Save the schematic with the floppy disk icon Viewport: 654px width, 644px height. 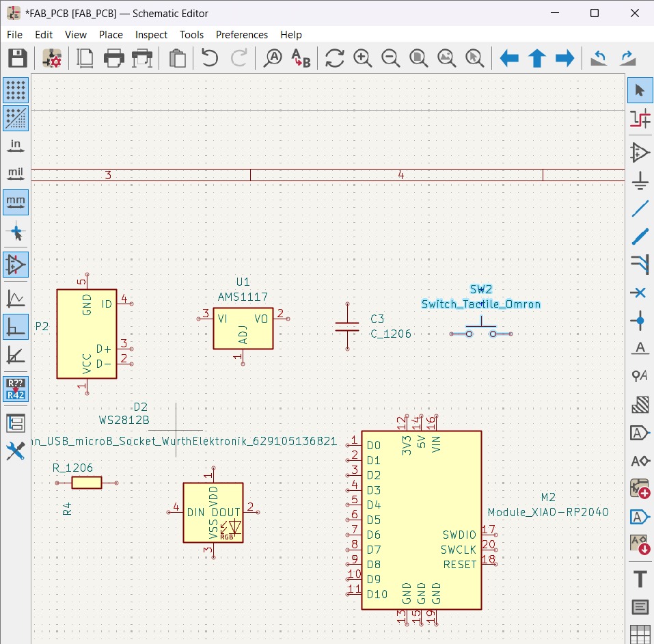pos(18,58)
